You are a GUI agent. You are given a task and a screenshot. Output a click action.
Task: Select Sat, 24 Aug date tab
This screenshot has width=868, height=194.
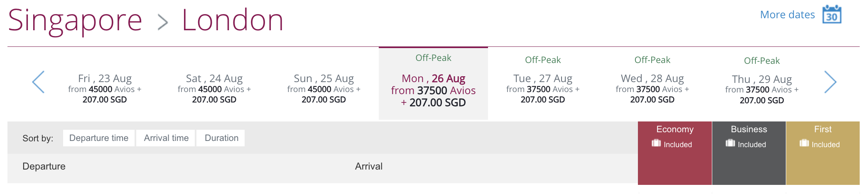coord(214,88)
